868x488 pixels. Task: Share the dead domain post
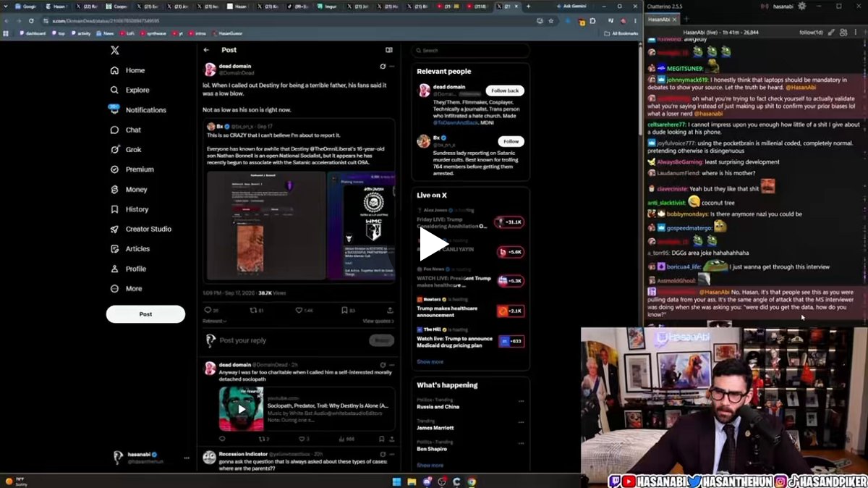(390, 310)
